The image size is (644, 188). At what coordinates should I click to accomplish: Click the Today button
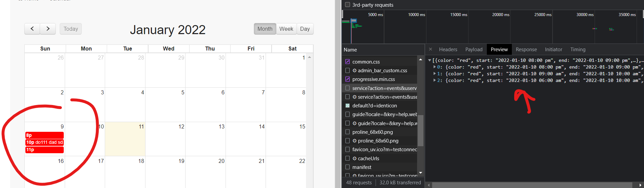pyautogui.click(x=71, y=29)
